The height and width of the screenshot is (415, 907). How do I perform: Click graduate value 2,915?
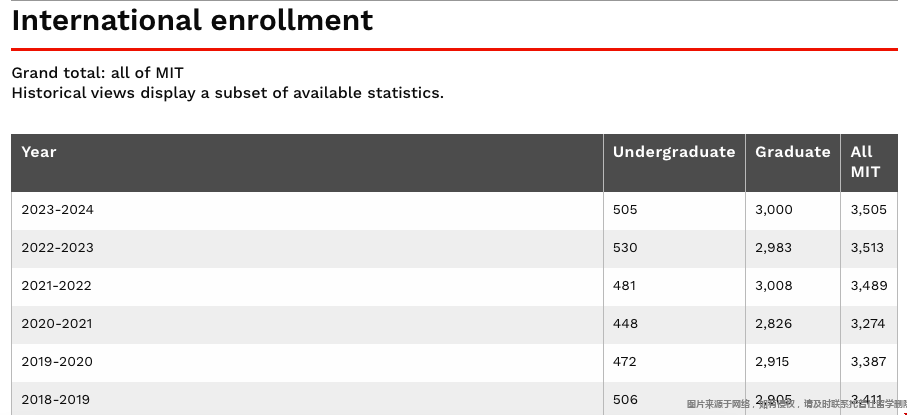click(x=772, y=362)
